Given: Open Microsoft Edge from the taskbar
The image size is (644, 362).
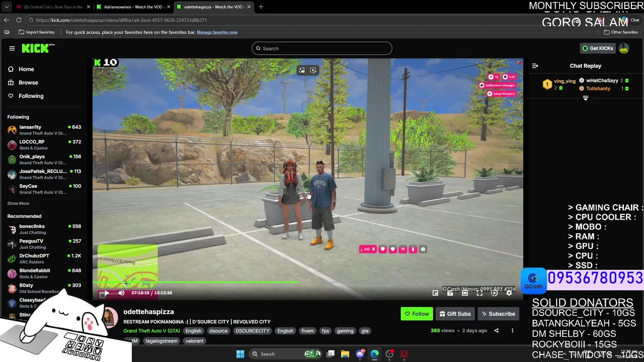Looking at the screenshot, I should click(x=375, y=354).
